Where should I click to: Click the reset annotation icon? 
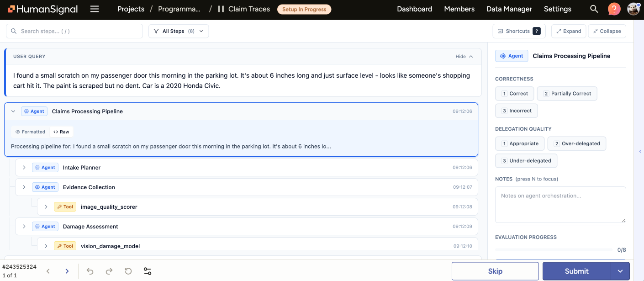tap(128, 271)
